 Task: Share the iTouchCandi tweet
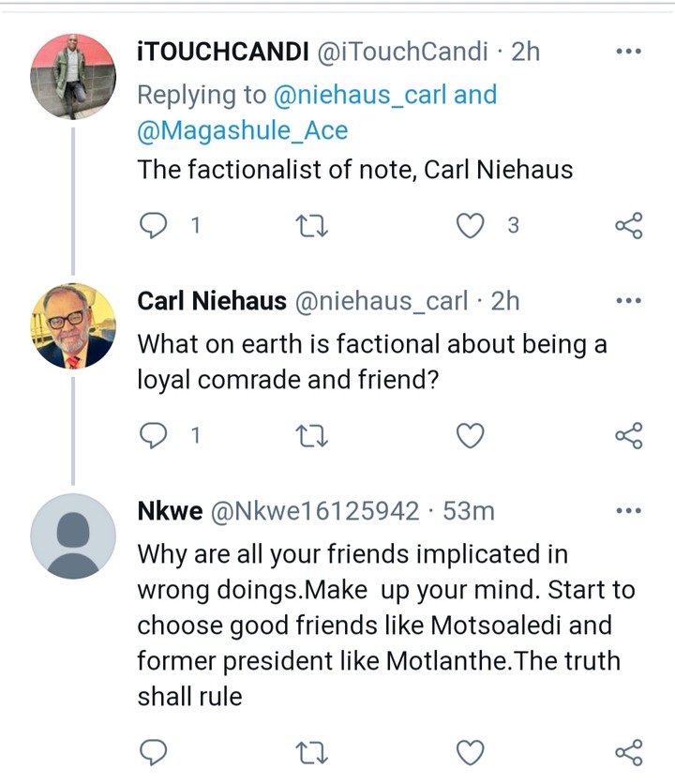[x=629, y=225]
